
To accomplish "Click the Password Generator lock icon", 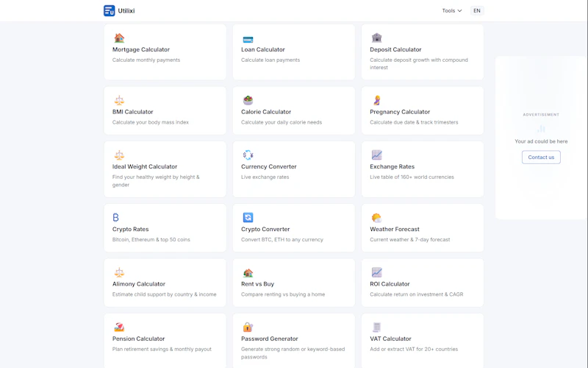I will point(248,327).
